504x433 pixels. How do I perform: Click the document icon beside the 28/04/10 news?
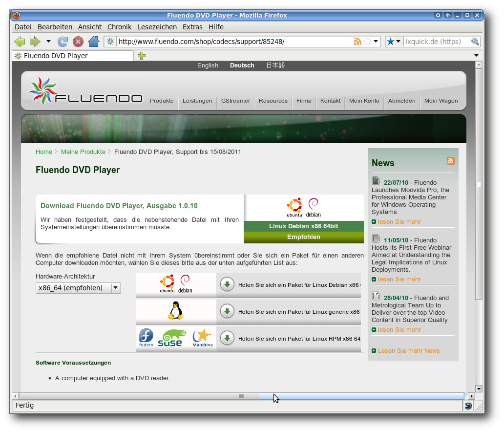(376, 296)
